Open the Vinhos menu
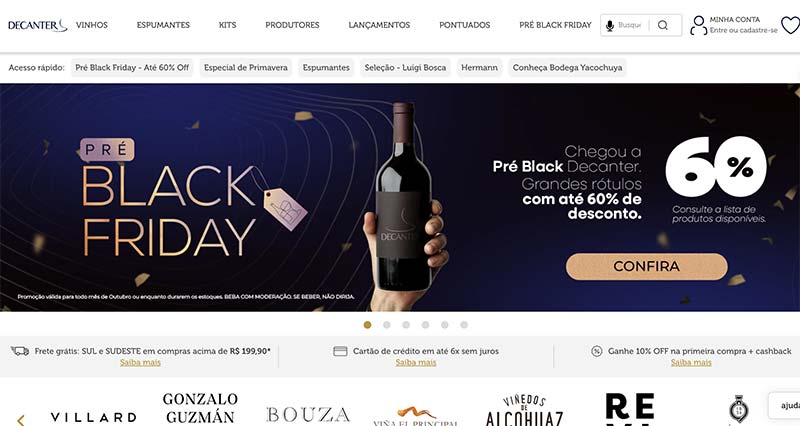This screenshot has height=426, width=800. coord(92,25)
